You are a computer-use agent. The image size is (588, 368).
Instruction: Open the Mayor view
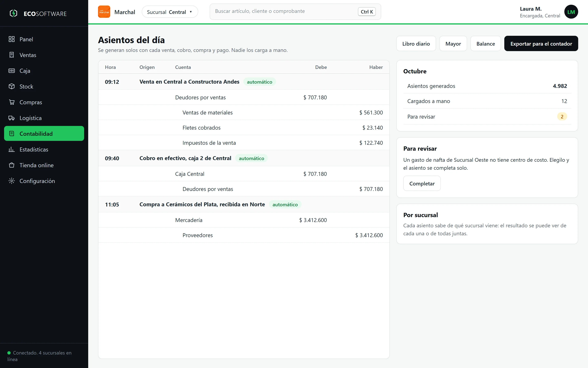(x=453, y=44)
